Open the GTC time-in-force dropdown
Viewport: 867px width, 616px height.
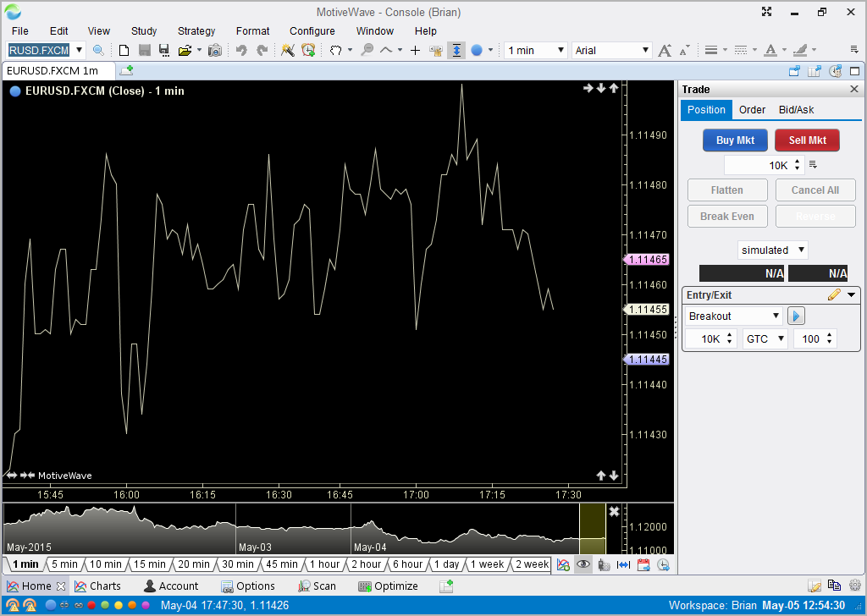pos(765,338)
